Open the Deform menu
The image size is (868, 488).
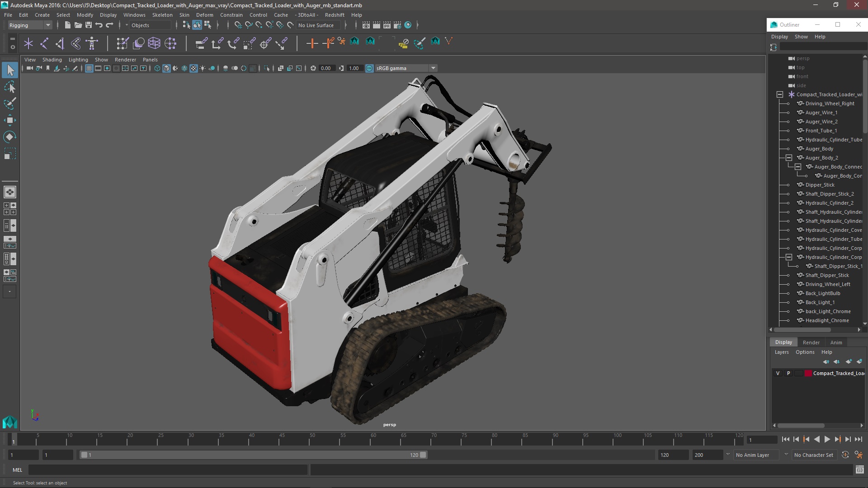204,15
